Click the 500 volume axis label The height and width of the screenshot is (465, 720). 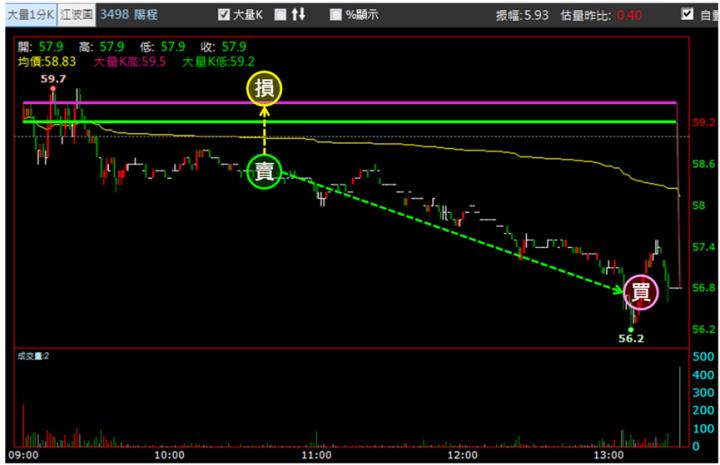coord(703,357)
